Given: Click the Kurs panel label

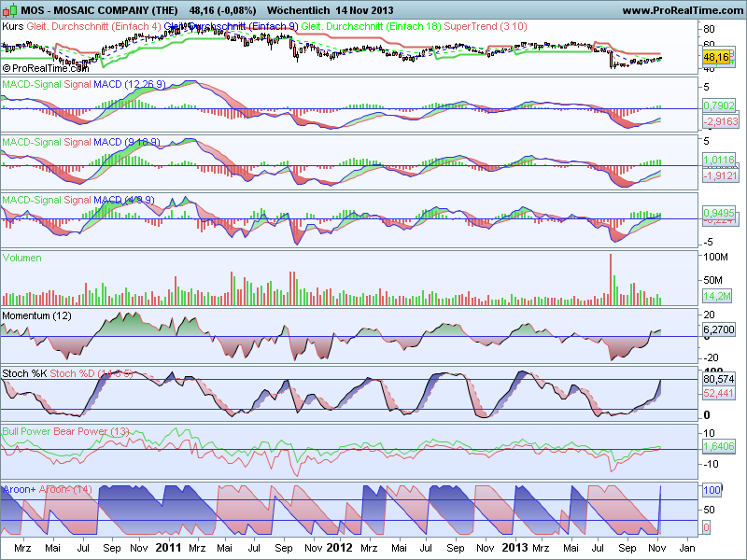Looking at the screenshot, I should 13,26.
